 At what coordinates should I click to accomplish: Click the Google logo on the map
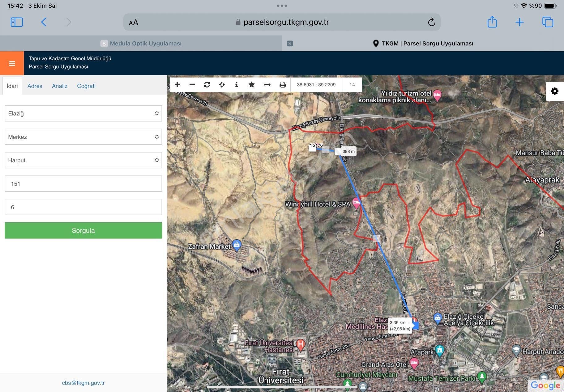click(x=545, y=385)
